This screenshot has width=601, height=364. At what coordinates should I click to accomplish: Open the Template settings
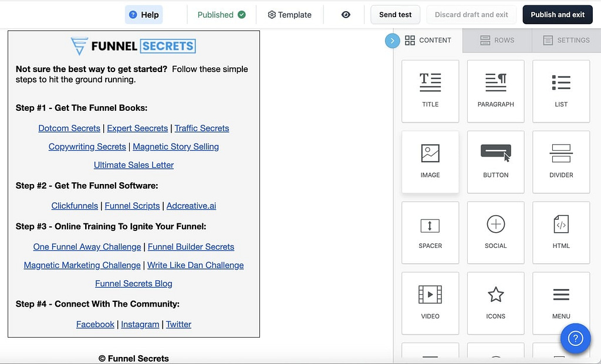coord(289,15)
